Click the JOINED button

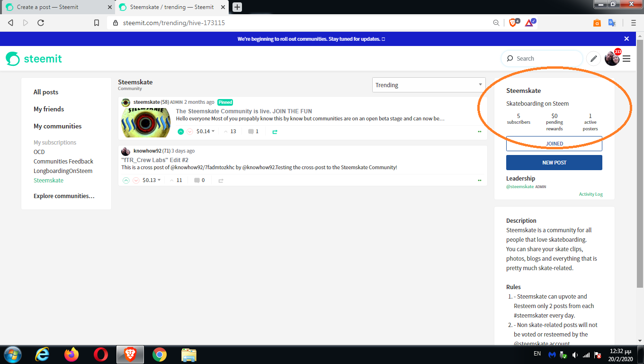[x=554, y=144]
